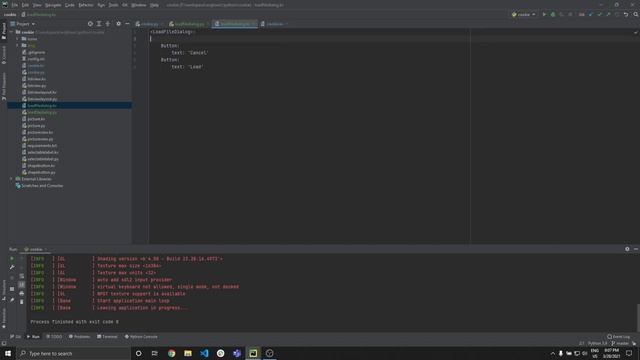Click the Windows Start button
The image size is (640, 360).
coord(8,353)
